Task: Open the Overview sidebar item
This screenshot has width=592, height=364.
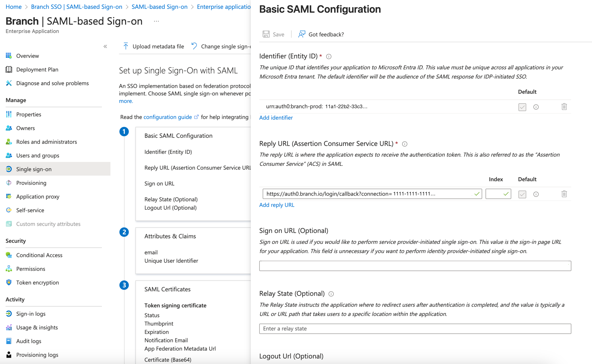Action: point(27,56)
